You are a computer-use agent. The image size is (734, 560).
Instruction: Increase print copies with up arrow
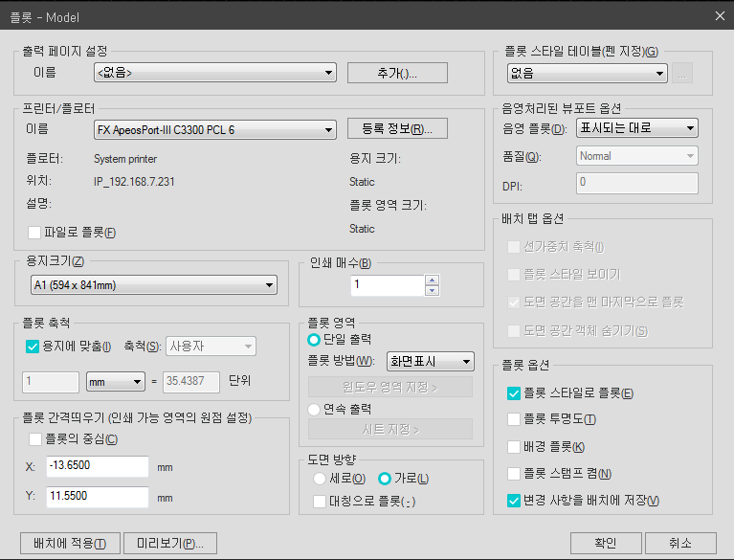(x=432, y=280)
